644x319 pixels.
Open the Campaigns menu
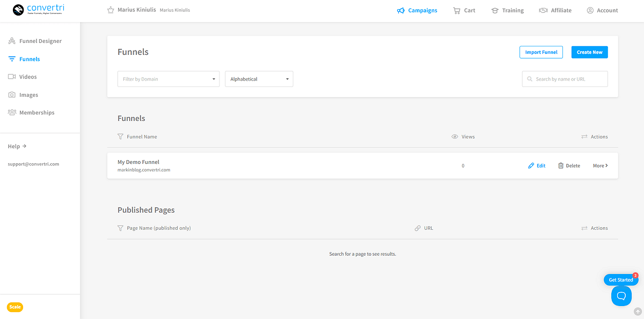(417, 10)
